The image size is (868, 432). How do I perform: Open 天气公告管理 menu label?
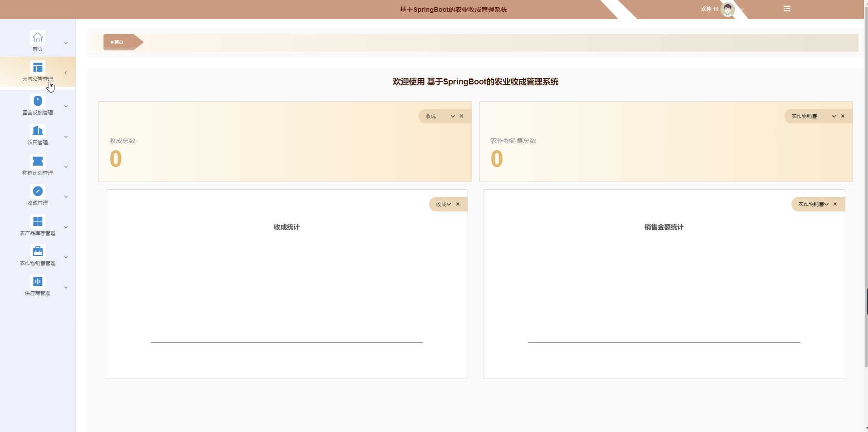38,79
